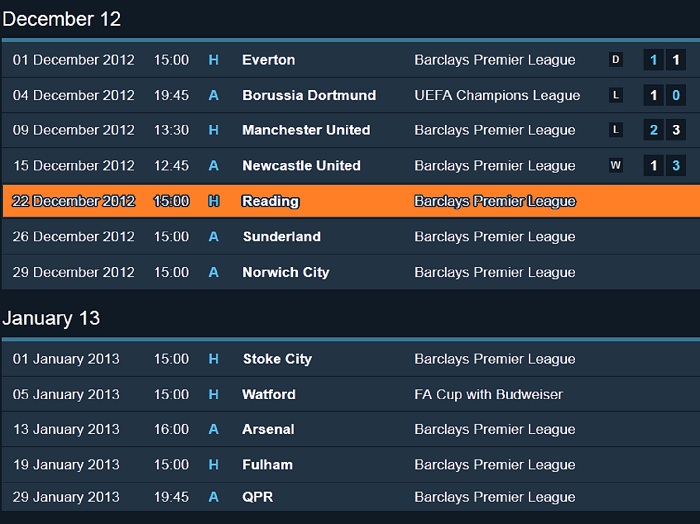Open the Norwich City fixture

(286, 272)
